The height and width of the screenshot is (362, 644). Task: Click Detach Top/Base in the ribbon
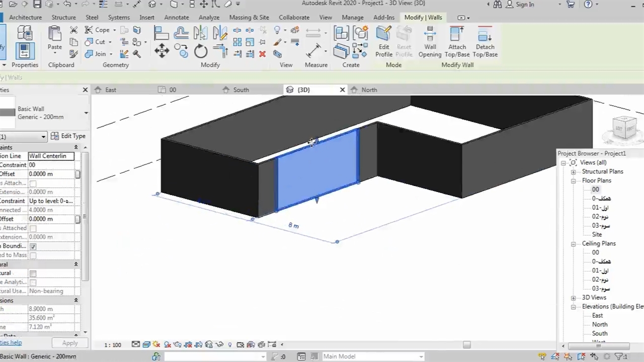[x=485, y=41]
